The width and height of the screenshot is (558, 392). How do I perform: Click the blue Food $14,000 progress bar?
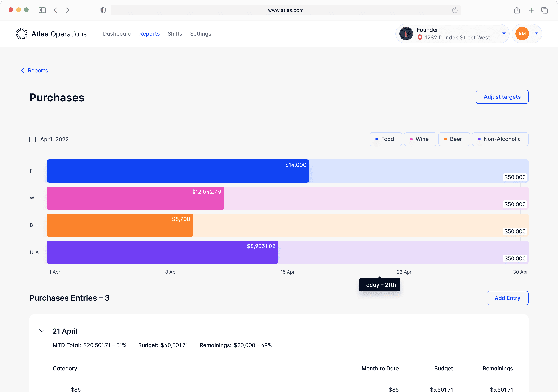[x=178, y=171]
